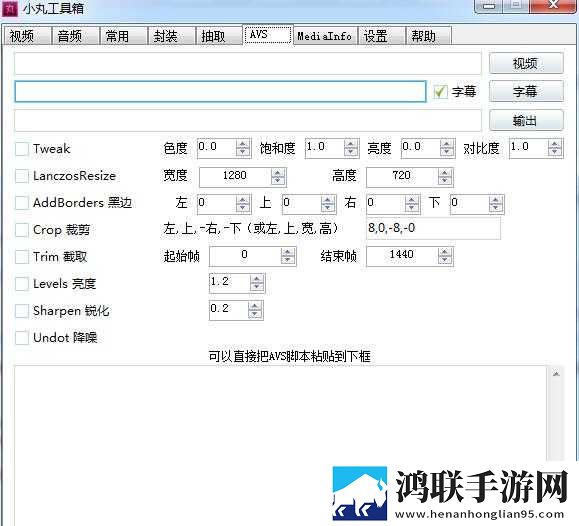Maximize the 小丸工具箱 window

[x=515, y=6]
